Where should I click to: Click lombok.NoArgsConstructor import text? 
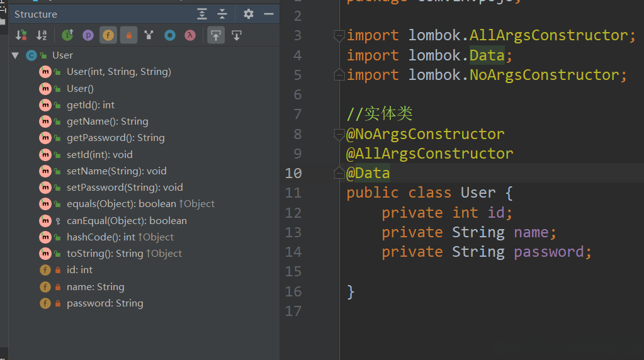click(x=514, y=75)
